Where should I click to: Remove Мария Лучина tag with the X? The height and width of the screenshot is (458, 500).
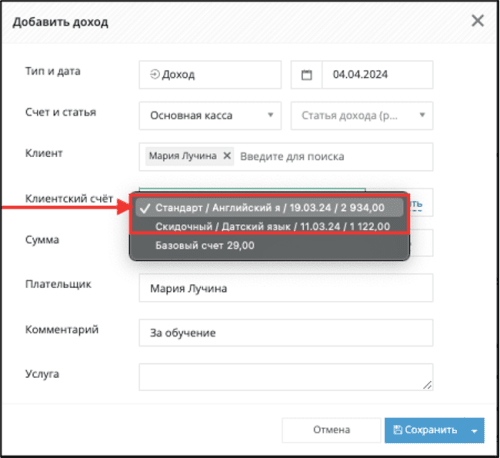[x=227, y=156]
